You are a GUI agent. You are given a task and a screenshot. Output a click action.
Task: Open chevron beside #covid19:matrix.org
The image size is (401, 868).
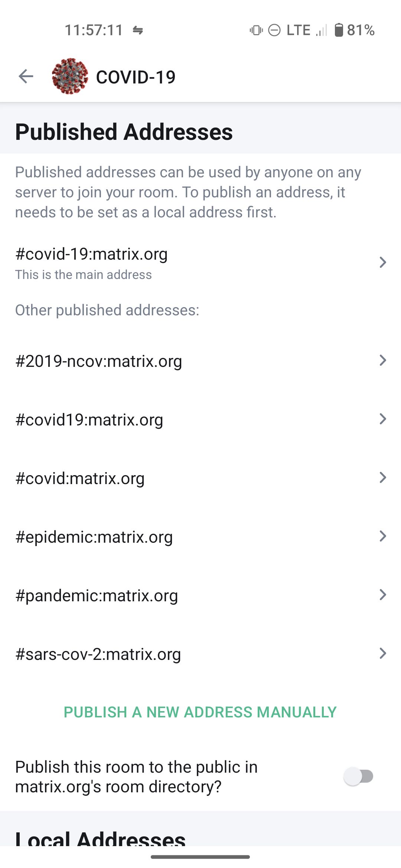coord(383,419)
